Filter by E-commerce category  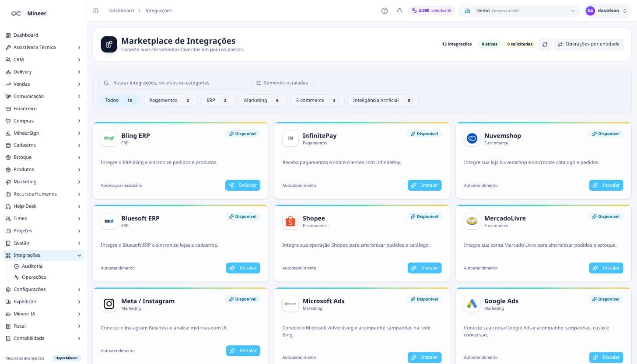(318, 101)
